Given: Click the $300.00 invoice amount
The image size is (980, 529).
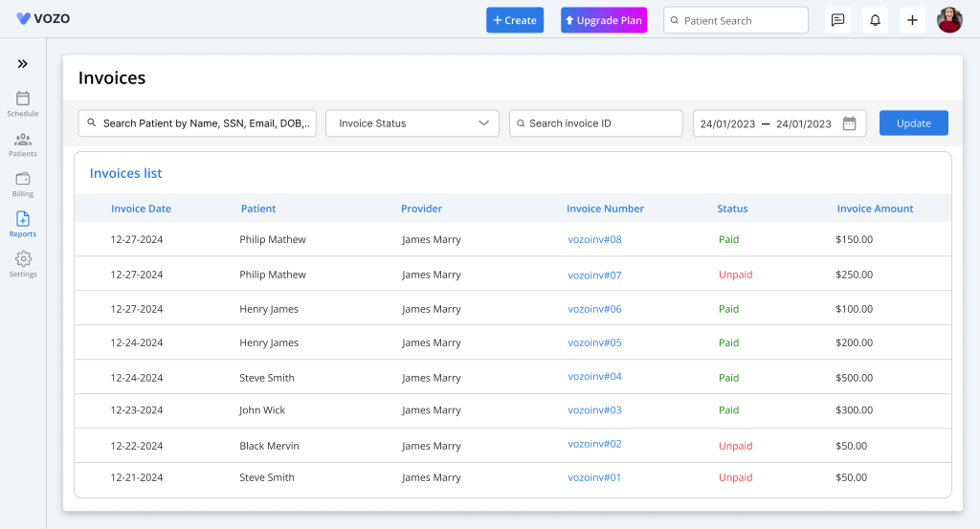Looking at the screenshot, I should point(855,409).
